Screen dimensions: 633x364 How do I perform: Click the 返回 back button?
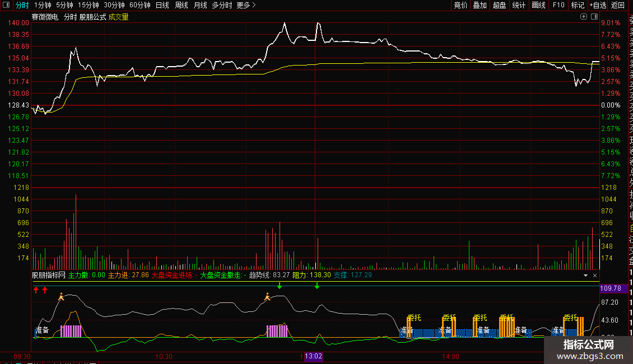coord(618,5)
